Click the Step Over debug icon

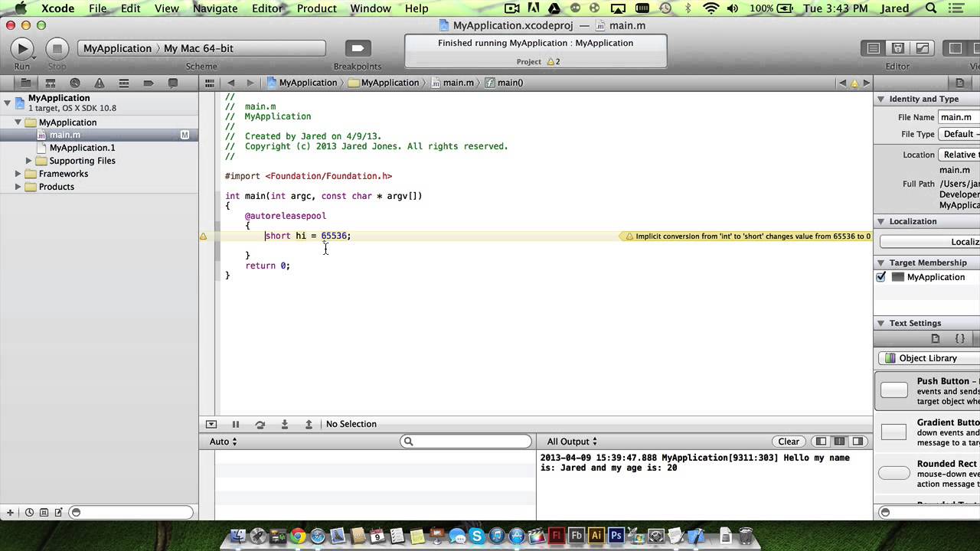tap(260, 424)
